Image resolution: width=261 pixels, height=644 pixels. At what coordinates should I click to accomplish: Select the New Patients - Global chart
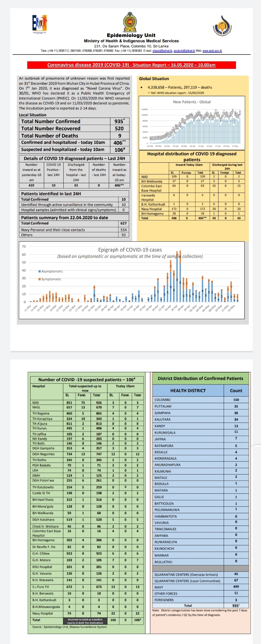pyautogui.click(x=192, y=124)
